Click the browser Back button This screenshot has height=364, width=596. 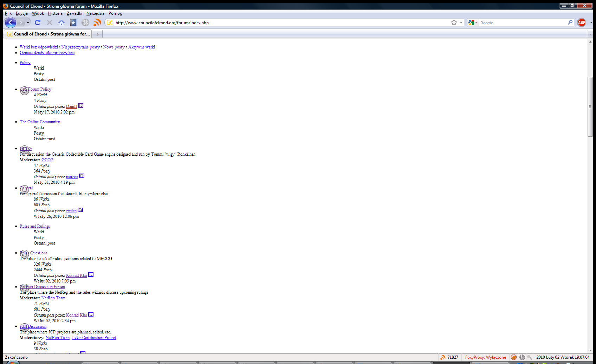(10, 22)
